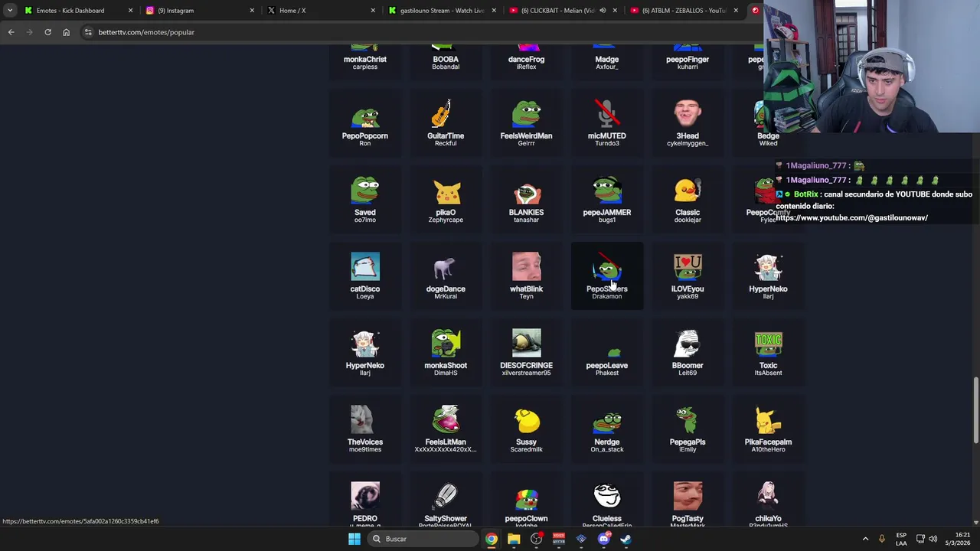Open the monkaShoot emote
Image resolution: width=980 pixels, height=551 pixels.
click(446, 352)
